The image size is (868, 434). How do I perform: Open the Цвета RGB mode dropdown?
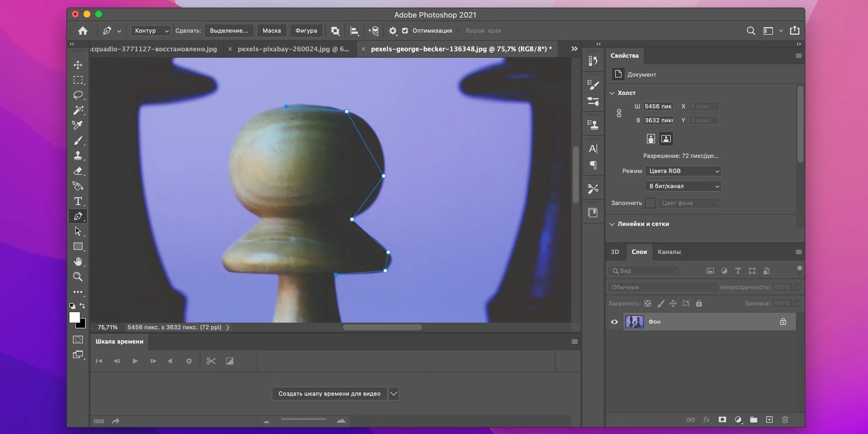coord(683,171)
